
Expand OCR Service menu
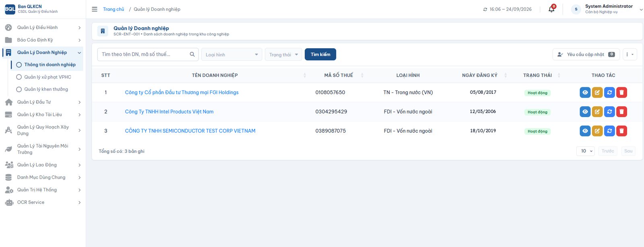point(43,202)
